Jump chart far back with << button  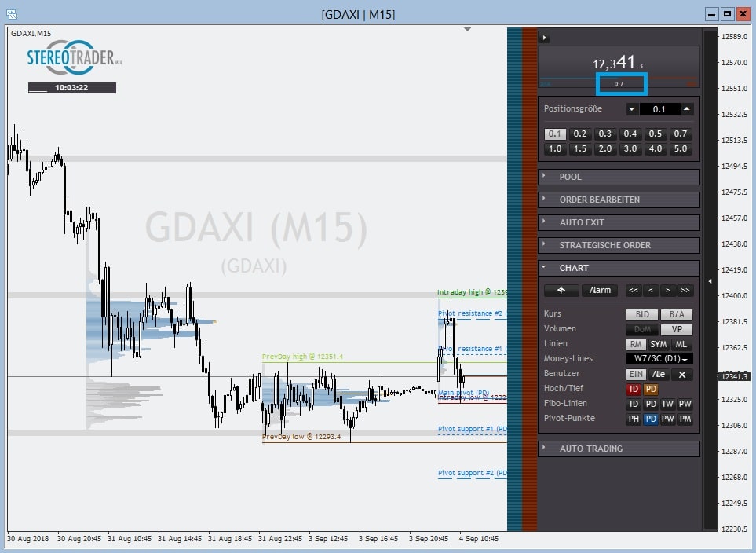click(x=634, y=291)
